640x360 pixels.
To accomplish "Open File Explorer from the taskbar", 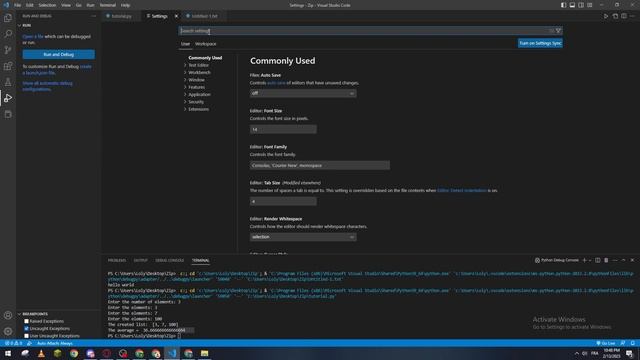I will click(204, 353).
